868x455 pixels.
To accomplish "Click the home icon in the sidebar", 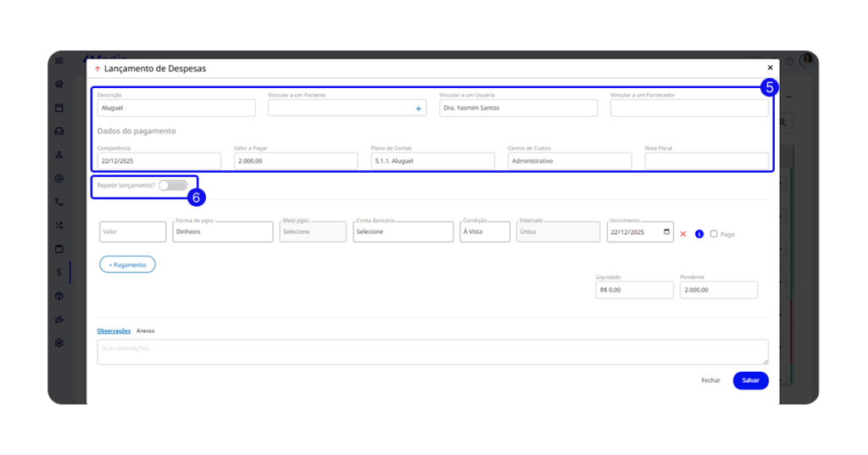I will tap(59, 84).
